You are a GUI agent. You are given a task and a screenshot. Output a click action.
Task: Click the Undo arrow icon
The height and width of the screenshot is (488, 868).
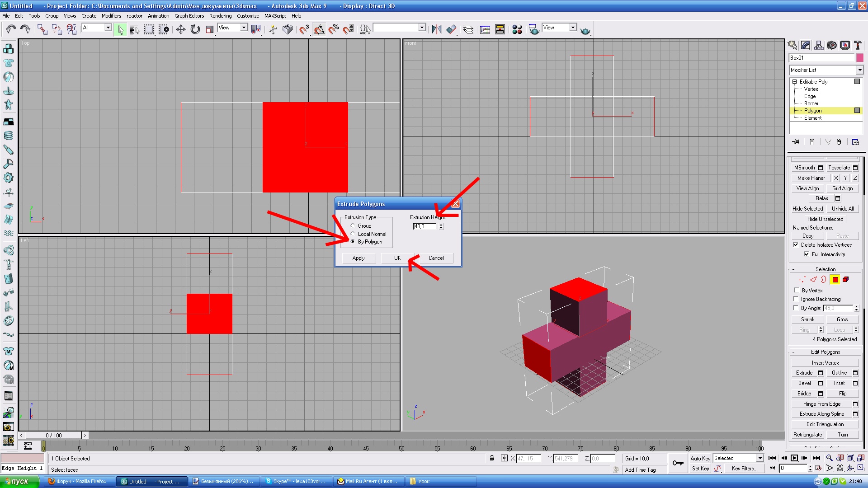(11, 29)
